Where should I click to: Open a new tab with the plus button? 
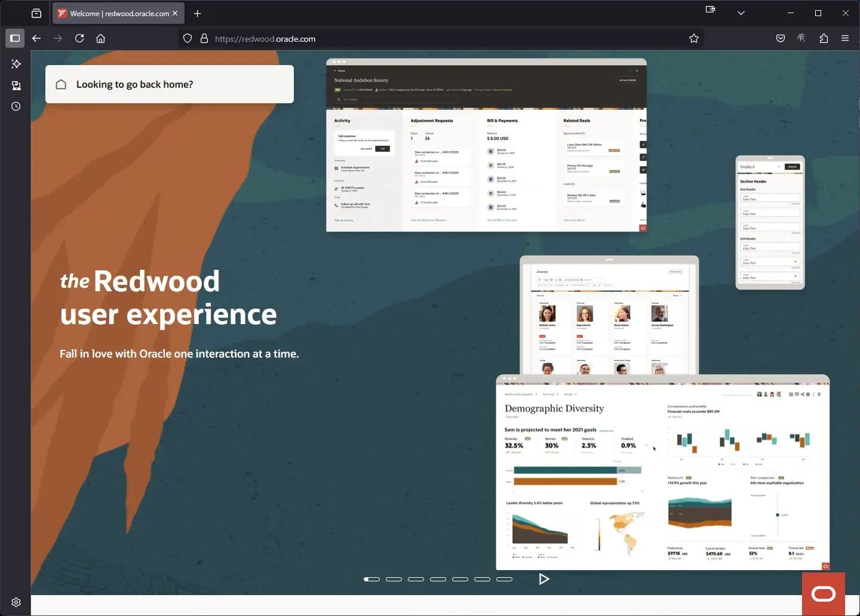tap(198, 13)
